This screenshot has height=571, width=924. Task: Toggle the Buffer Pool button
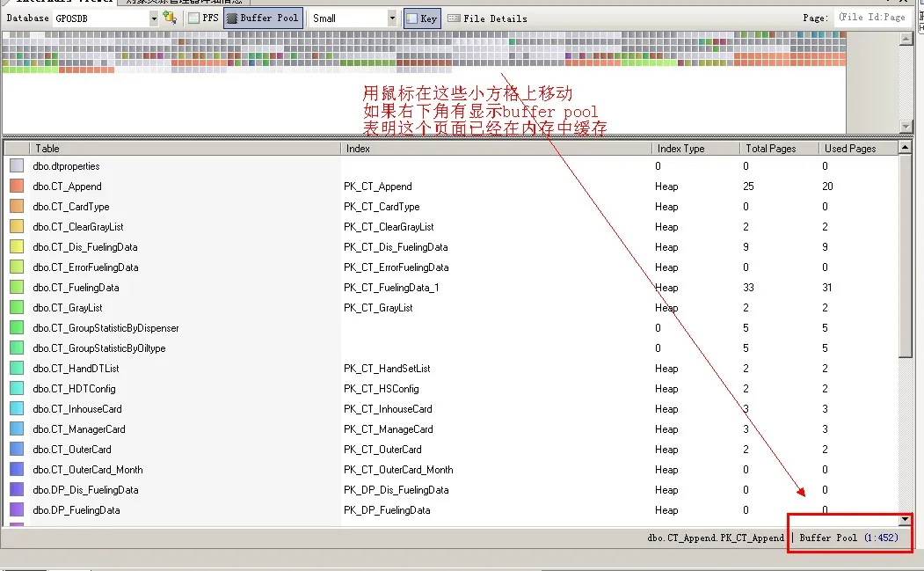coord(263,18)
